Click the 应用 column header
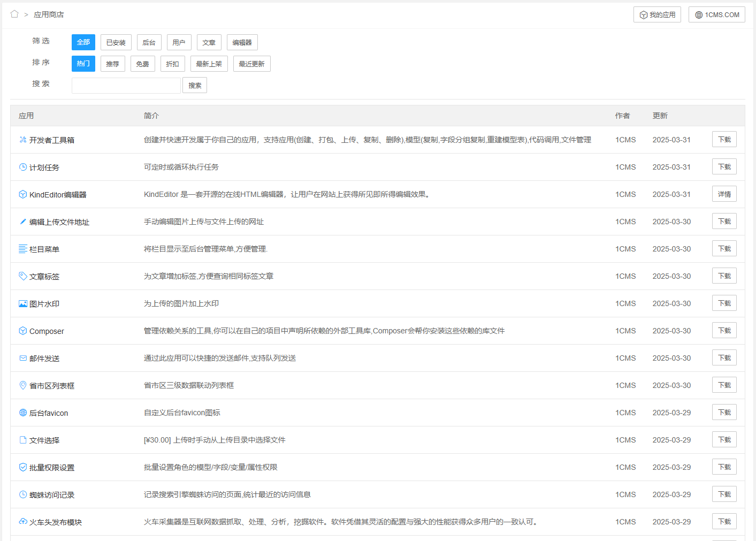 [x=26, y=116]
